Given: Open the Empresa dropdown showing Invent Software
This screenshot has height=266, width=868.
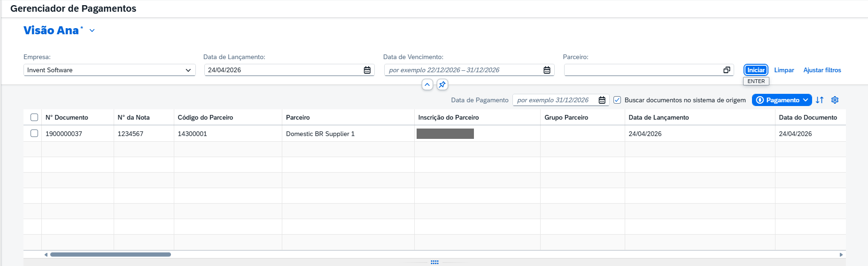Looking at the screenshot, I should point(109,70).
